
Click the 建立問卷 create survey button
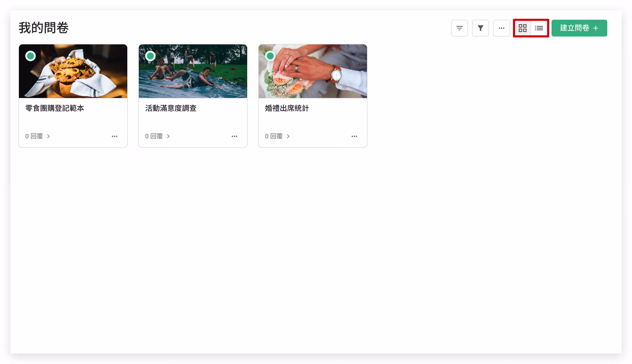(x=579, y=28)
